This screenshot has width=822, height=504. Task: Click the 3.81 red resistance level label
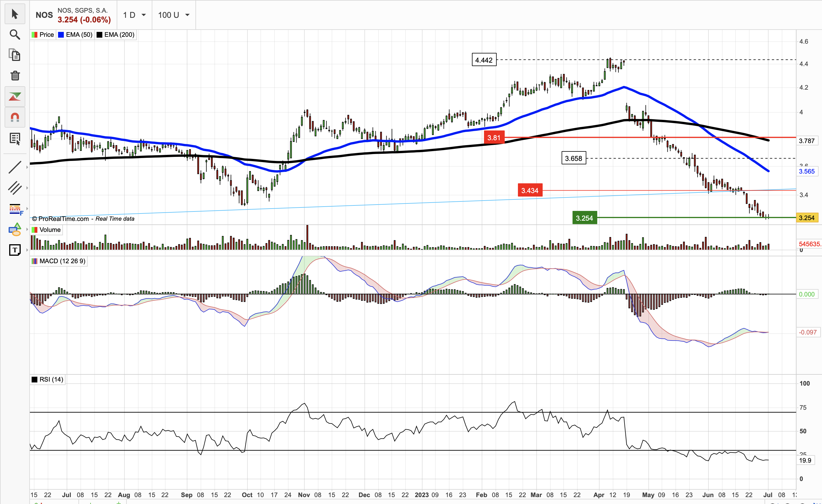(x=494, y=137)
